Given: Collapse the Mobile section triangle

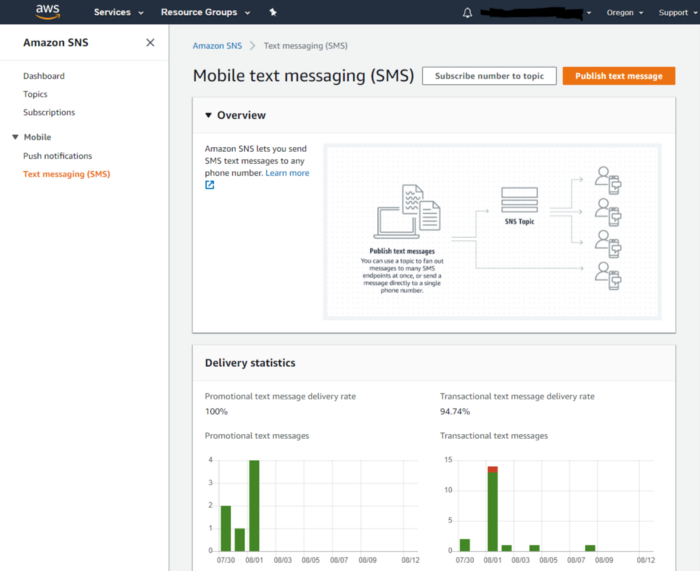Looking at the screenshot, I should click(15, 137).
